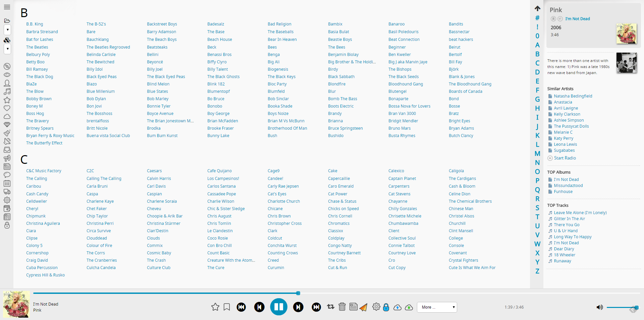Toggle repeat mode in player bar
The width and height of the screenshot is (644, 320).
pyautogui.click(x=330, y=307)
